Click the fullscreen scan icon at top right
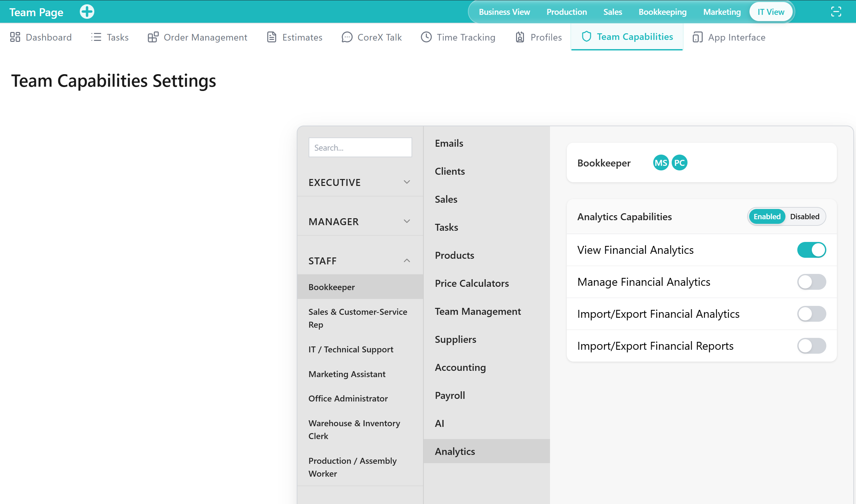The height and width of the screenshot is (504, 856). pos(836,12)
